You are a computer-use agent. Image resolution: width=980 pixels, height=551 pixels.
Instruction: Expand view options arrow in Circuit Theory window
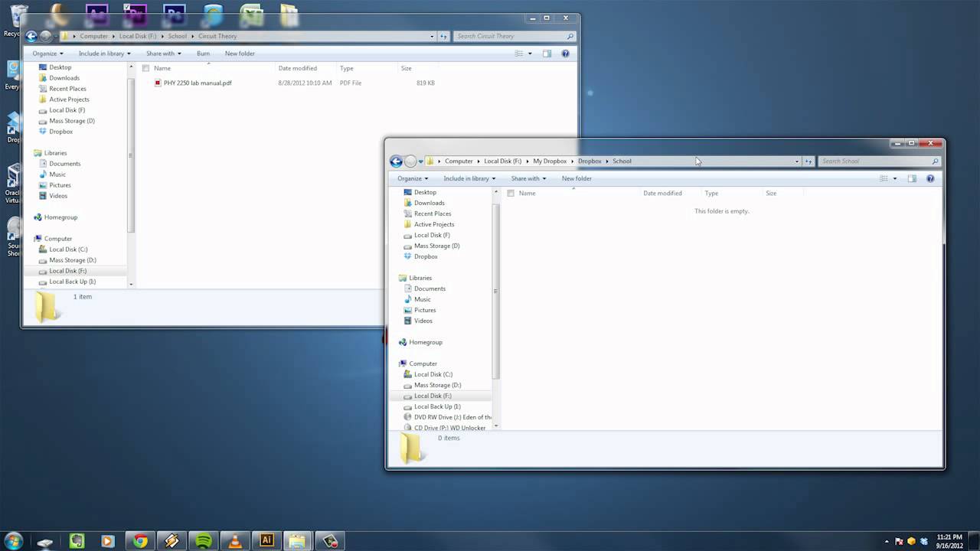click(530, 54)
